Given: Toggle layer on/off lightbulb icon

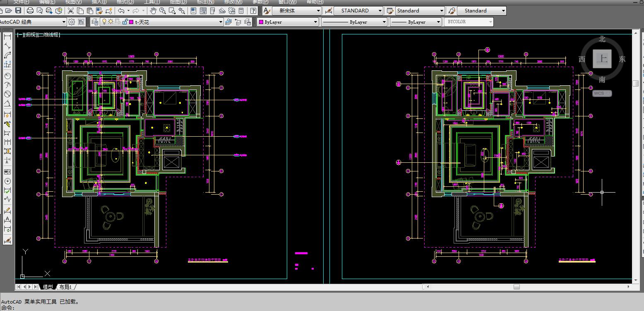Looking at the screenshot, I should click(x=105, y=22).
